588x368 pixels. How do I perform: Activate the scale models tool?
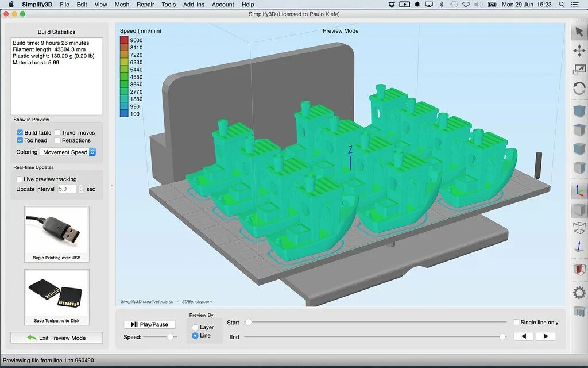pos(579,70)
